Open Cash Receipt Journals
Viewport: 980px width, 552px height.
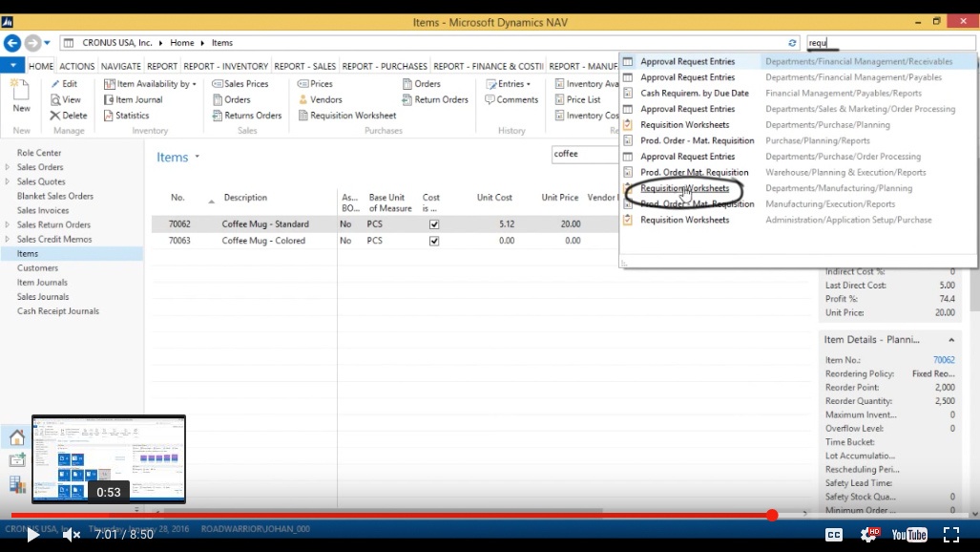pos(58,311)
